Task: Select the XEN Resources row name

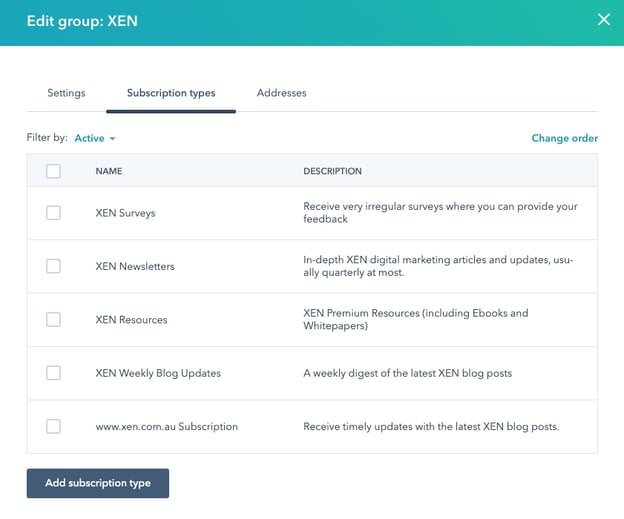Action: click(131, 320)
